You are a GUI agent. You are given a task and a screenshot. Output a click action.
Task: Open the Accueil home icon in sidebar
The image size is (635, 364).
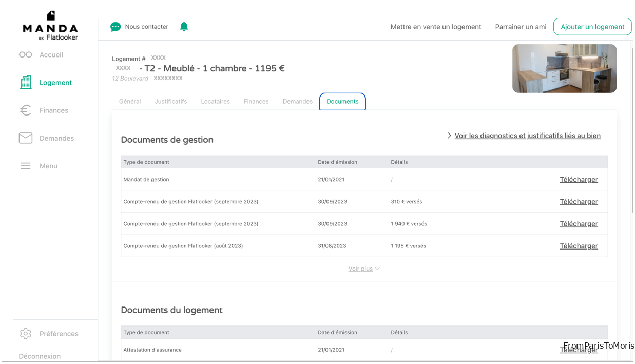(x=25, y=54)
